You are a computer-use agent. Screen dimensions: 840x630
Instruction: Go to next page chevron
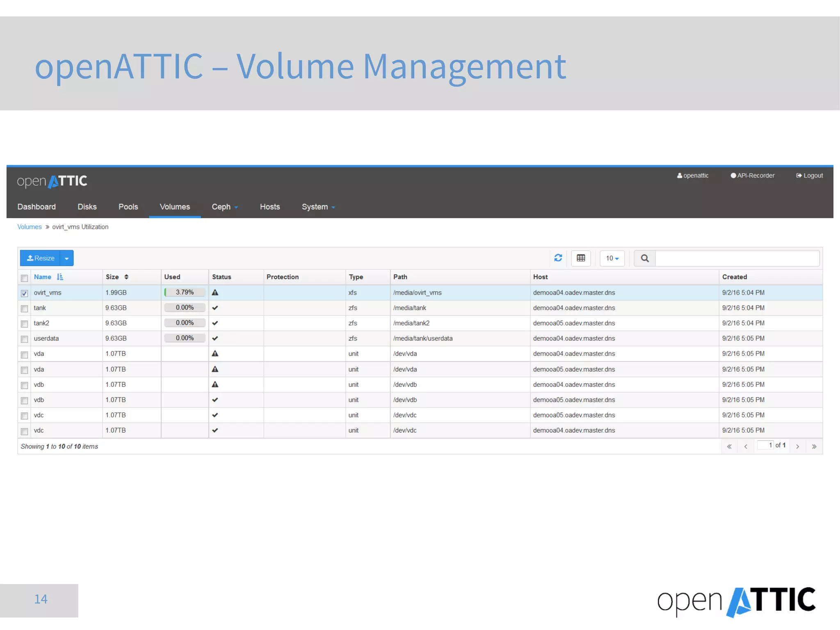click(797, 446)
